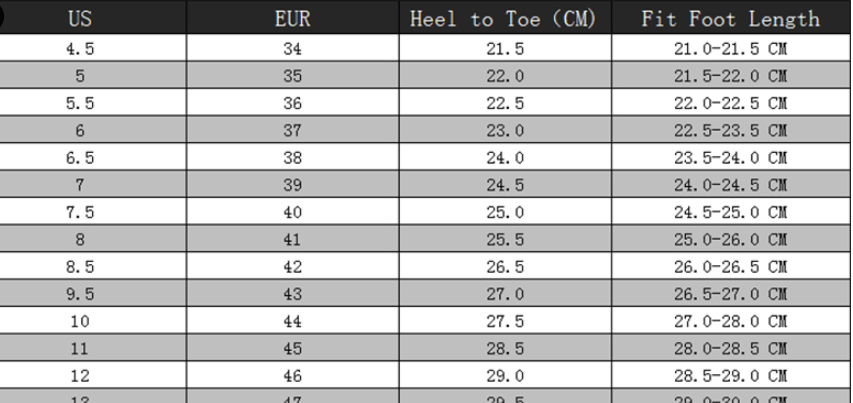Select the 27.0-28.0 CM fit length cell

730,322
